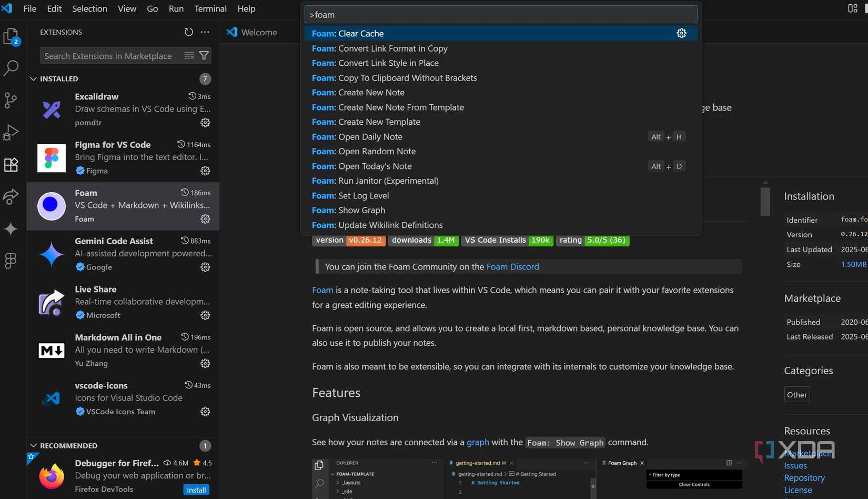Open the Foam Discord link

[x=512, y=266]
